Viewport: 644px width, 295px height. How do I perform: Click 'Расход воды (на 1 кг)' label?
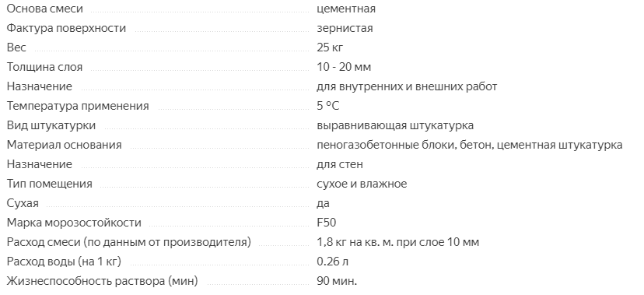[64, 262]
